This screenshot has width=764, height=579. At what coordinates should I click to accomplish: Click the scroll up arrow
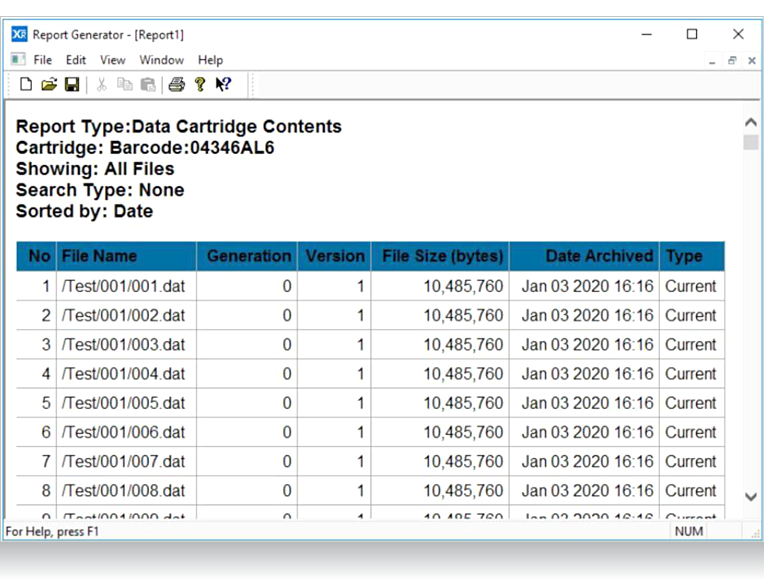(x=751, y=122)
